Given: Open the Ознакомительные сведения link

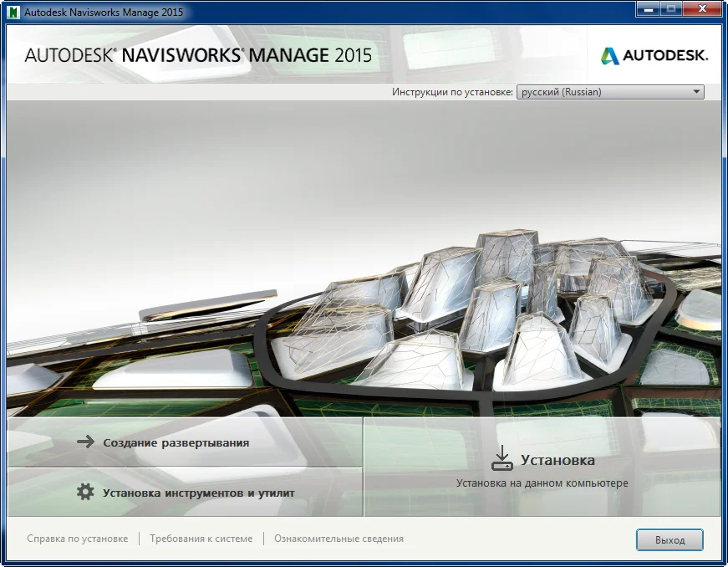Looking at the screenshot, I should pos(339,539).
